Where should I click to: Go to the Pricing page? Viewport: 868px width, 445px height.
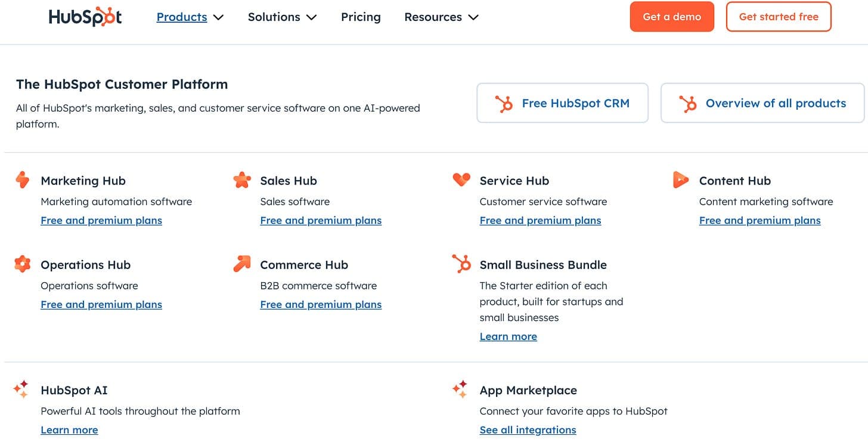[x=361, y=17]
